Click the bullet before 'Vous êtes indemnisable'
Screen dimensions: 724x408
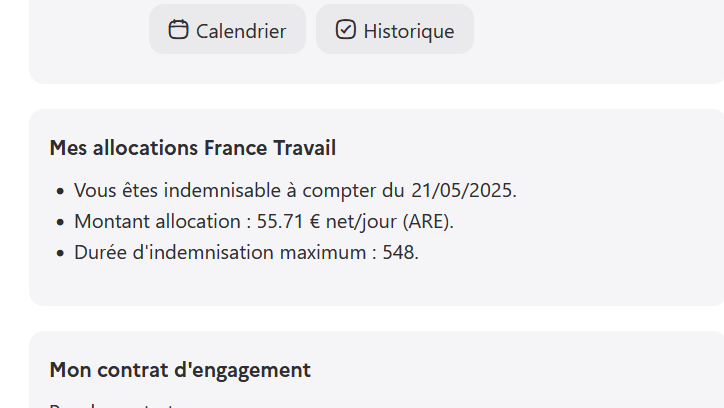pos(60,191)
